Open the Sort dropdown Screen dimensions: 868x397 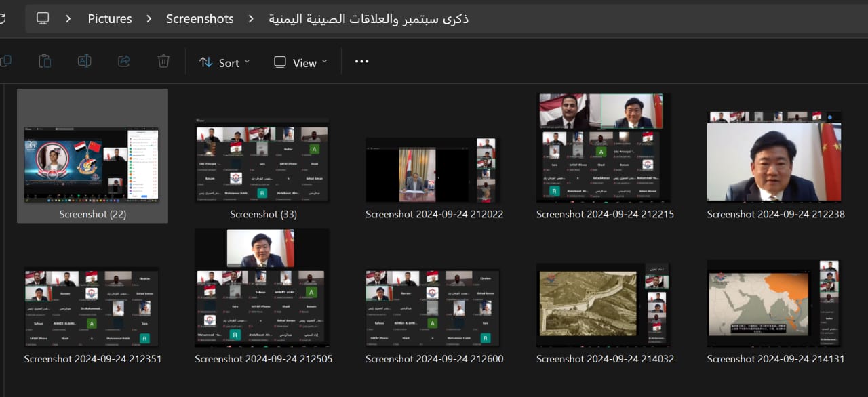(224, 62)
